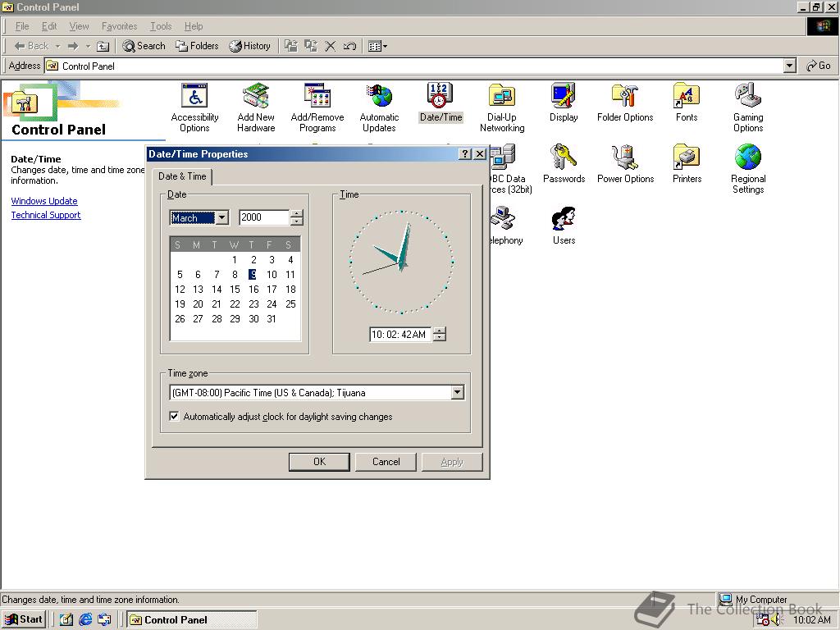Click OK in Date/Time Properties

(319, 462)
